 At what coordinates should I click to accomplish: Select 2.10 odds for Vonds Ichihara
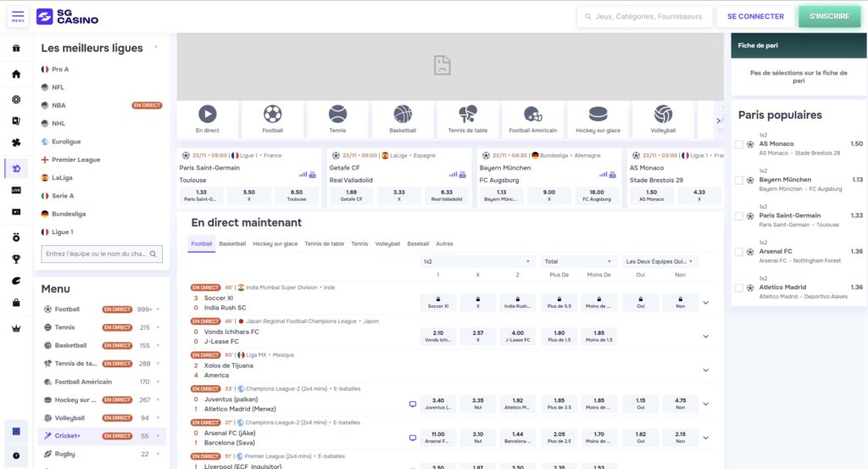pos(438,336)
